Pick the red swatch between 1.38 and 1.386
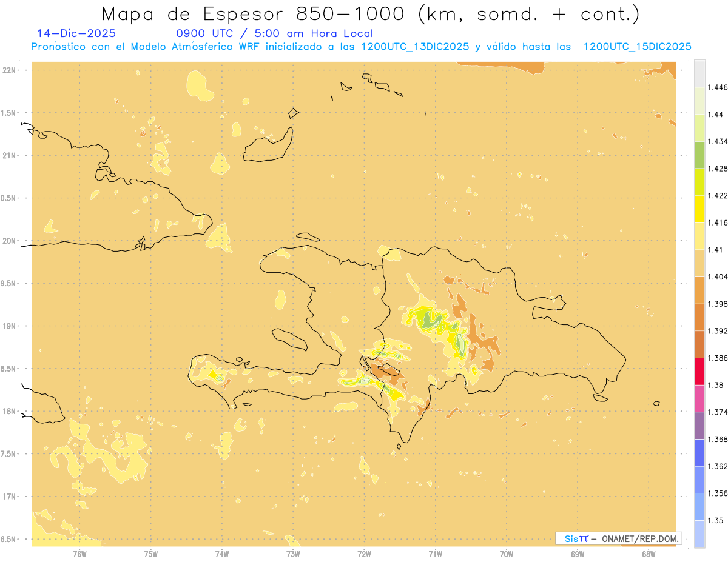 pyautogui.click(x=699, y=372)
